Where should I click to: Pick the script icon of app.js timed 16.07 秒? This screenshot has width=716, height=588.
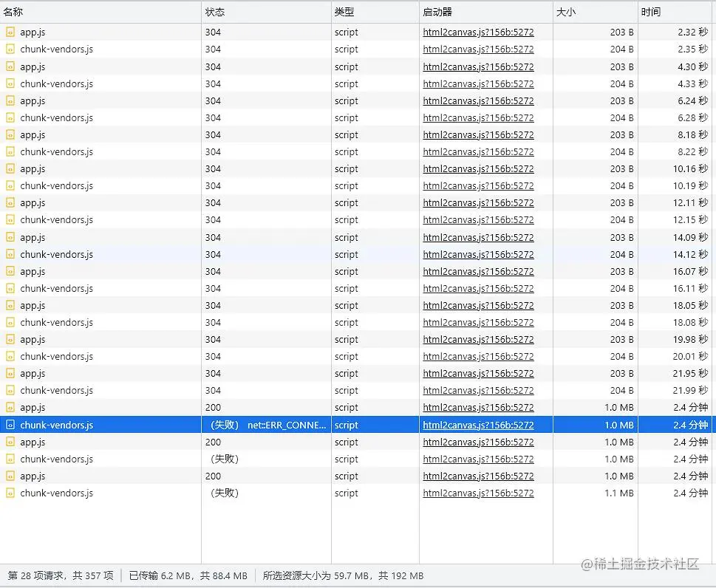(10, 271)
